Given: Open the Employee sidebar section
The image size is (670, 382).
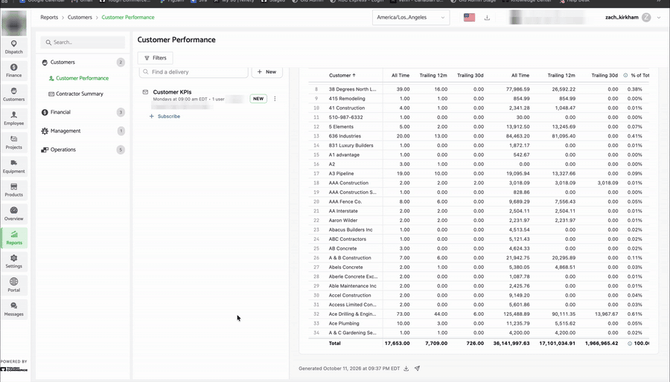Looking at the screenshot, I should (x=14, y=118).
